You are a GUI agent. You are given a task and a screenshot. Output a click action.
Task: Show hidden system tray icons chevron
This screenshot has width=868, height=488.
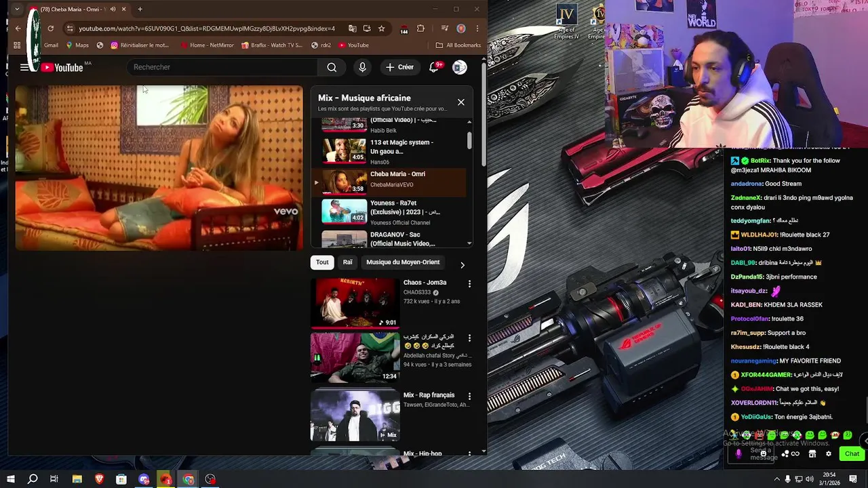click(x=776, y=479)
